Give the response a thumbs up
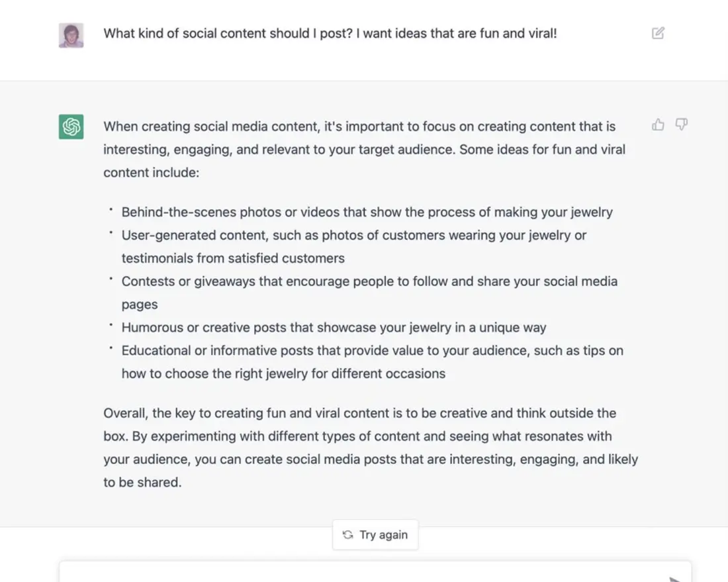Image resolution: width=728 pixels, height=582 pixels. click(658, 124)
